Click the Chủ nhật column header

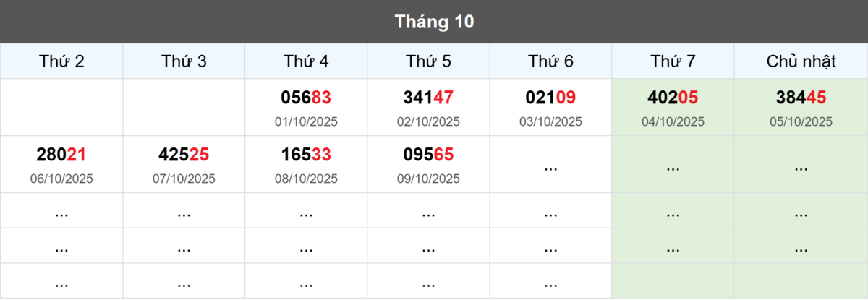[x=801, y=61]
